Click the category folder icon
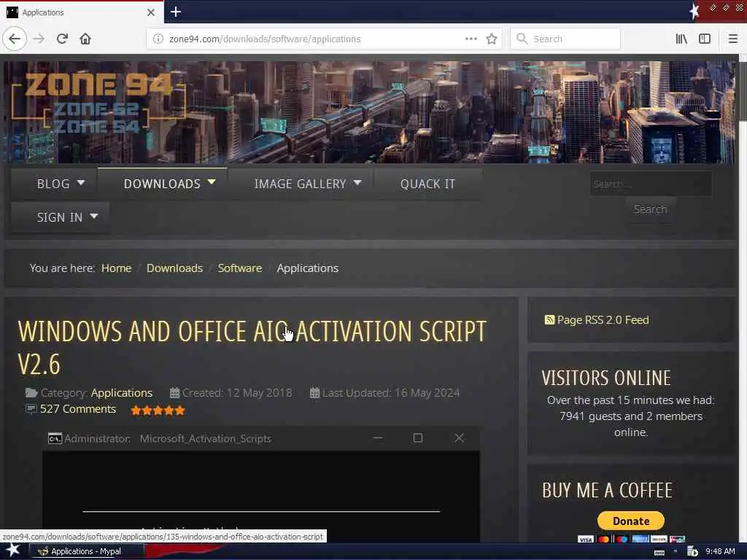 (31, 393)
